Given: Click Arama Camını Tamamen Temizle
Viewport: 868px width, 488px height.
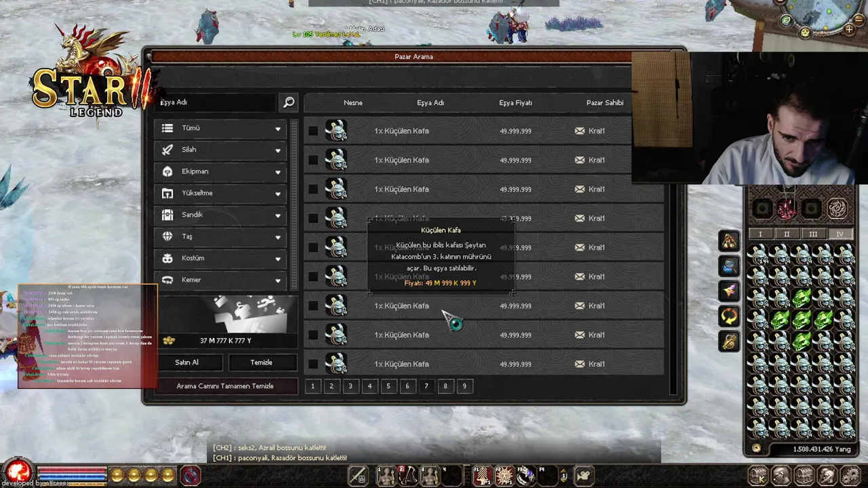Looking at the screenshot, I should [225, 386].
